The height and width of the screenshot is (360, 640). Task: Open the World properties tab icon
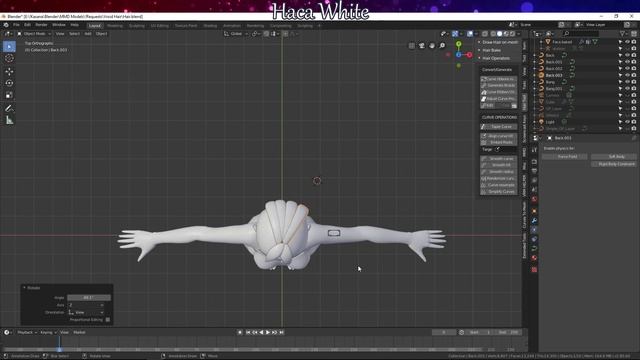pos(534,199)
